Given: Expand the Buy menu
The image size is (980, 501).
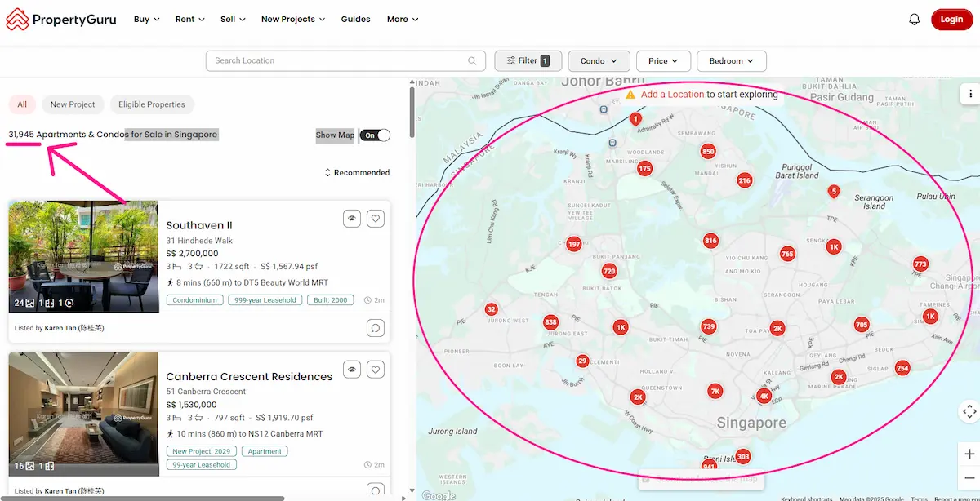Looking at the screenshot, I should pos(147,20).
